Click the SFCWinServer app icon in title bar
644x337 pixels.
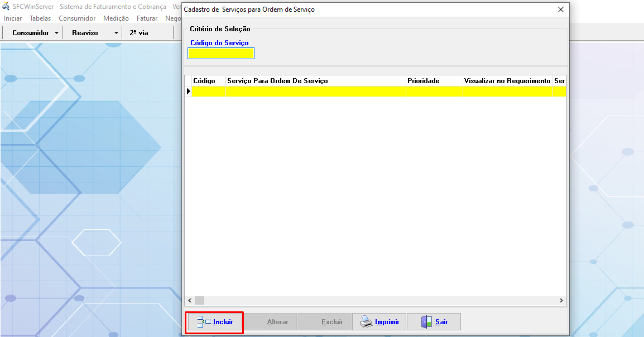(x=6, y=7)
